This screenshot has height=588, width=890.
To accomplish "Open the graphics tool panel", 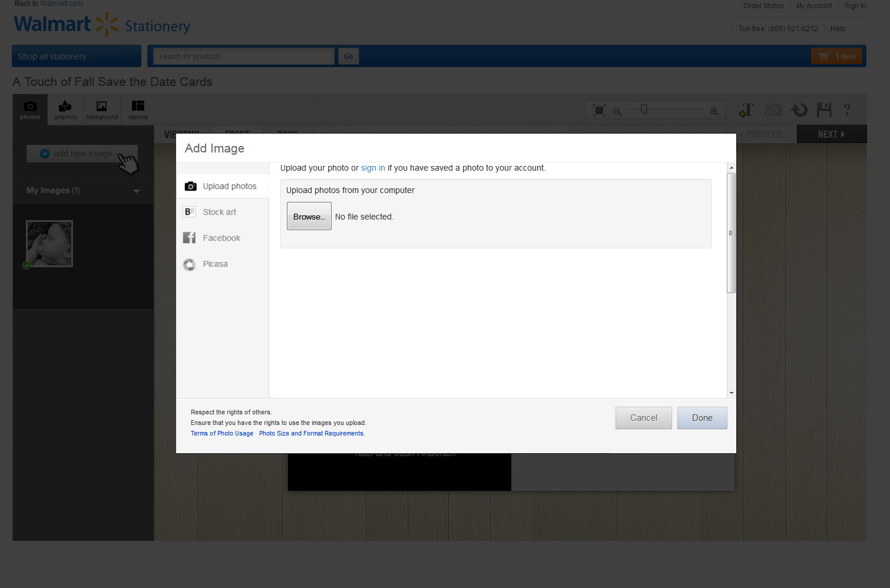I will point(65,109).
